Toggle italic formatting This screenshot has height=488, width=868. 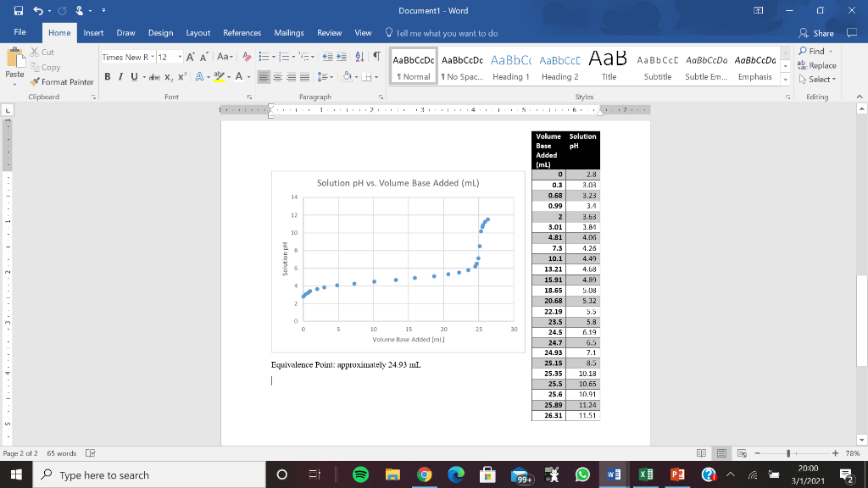120,76
